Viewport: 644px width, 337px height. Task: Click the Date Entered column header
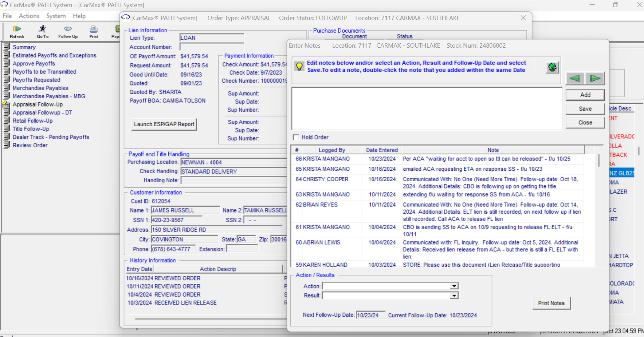(x=382, y=150)
